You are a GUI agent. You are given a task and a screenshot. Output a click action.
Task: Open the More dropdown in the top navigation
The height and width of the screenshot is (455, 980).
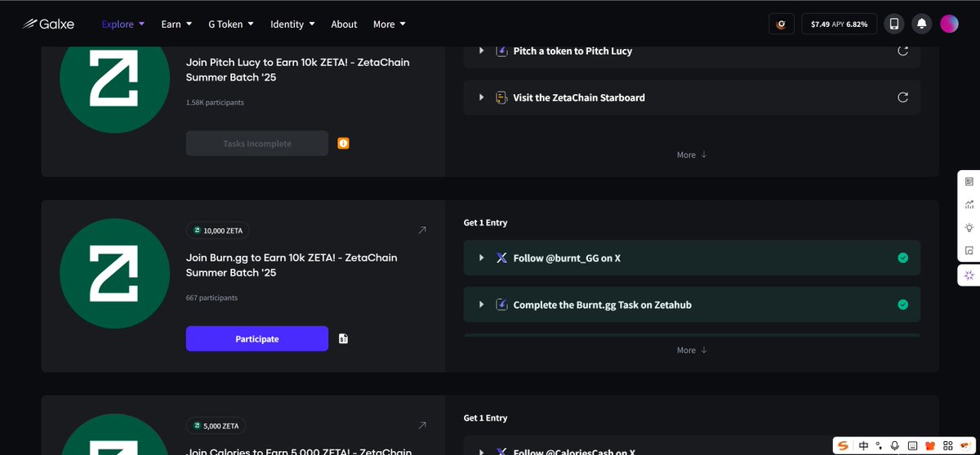click(x=390, y=24)
